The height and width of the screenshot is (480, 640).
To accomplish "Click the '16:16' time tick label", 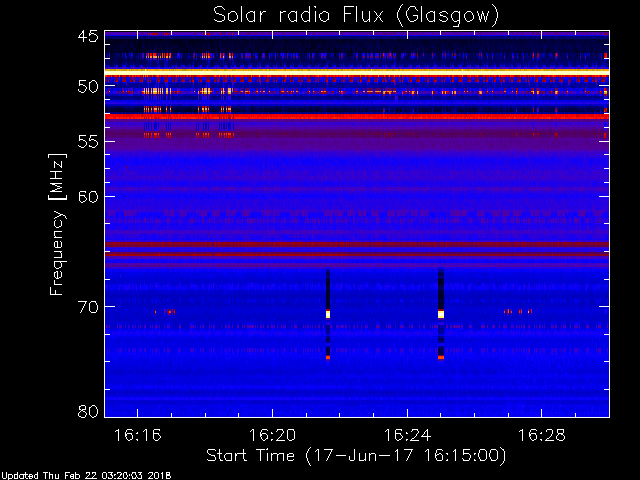I will pos(138,435).
